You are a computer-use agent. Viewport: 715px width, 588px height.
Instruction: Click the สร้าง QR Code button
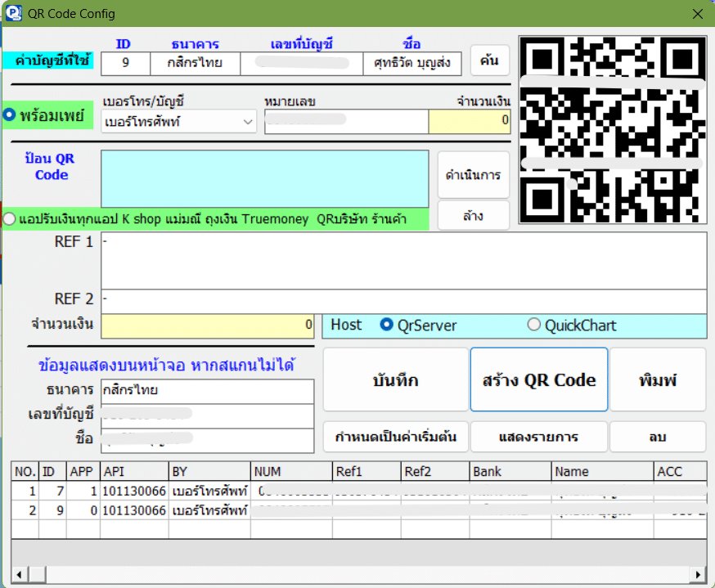(538, 380)
